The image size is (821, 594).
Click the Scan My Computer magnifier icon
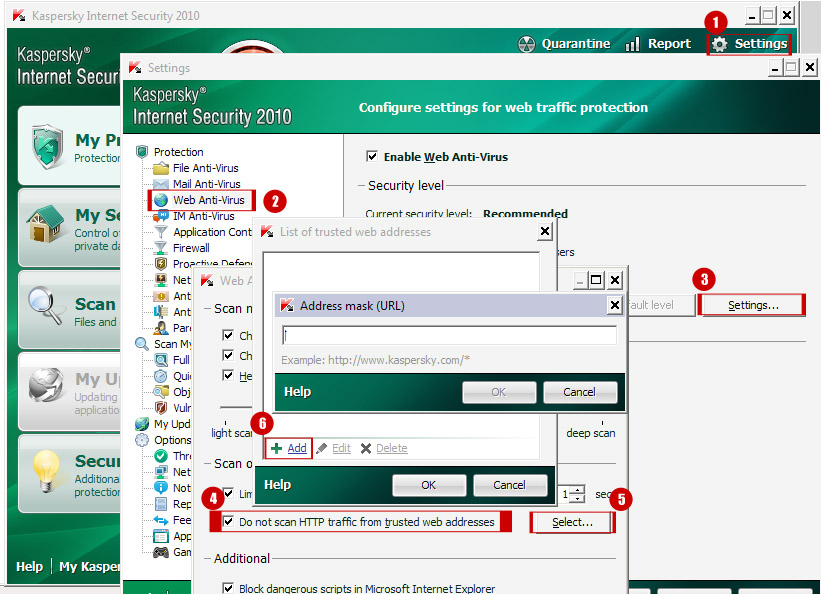tap(142, 344)
